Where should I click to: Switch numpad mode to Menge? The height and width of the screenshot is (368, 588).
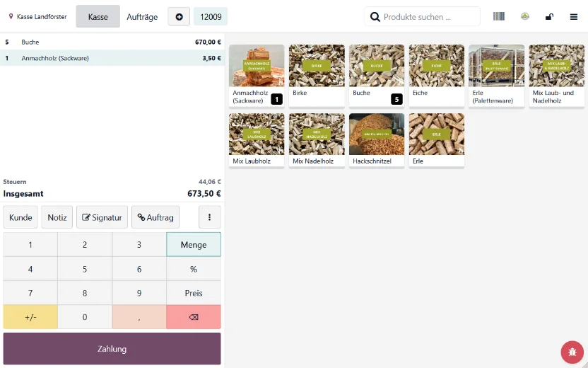click(x=194, y=244)
